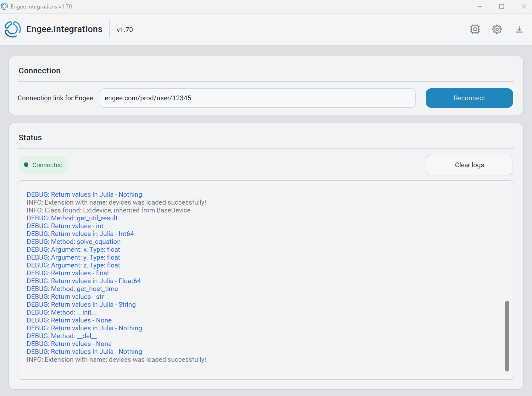Click log line 'DEBUG: Argument: z, Type: float'
This screenshot has height=396, width=532.
(73, 265)
